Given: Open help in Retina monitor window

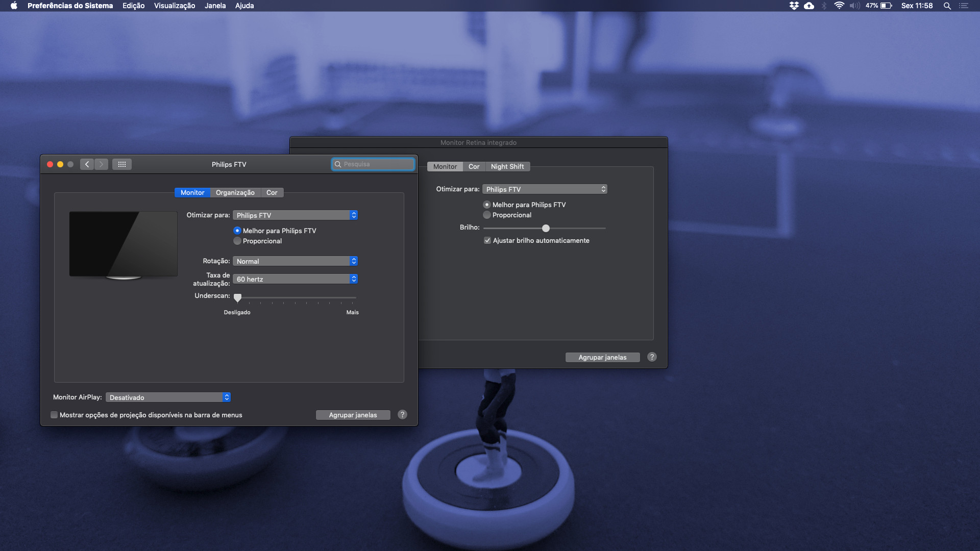Looking at the screenshot, I should point(652,357).
